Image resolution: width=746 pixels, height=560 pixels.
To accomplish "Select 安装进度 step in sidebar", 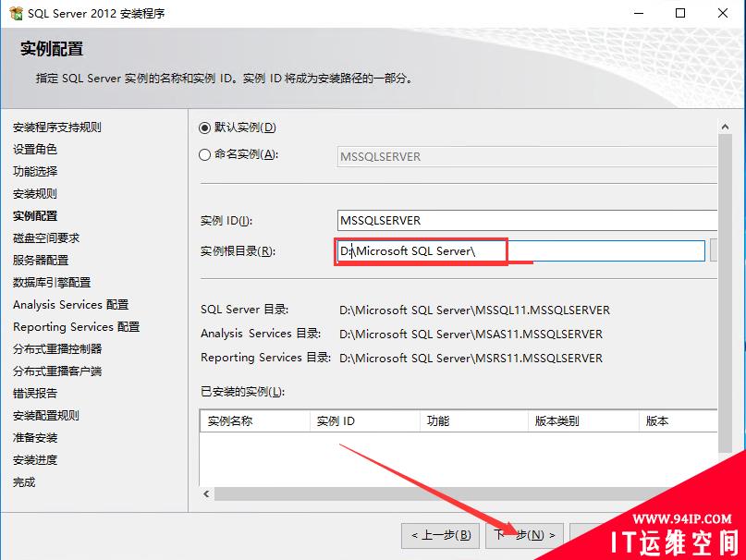I will pos(35,460).
